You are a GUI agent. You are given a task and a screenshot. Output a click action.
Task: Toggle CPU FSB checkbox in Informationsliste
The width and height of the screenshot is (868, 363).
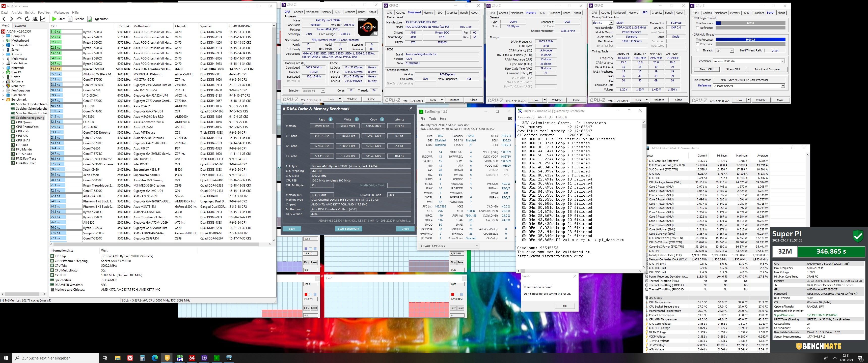click(x=52, y=275)
